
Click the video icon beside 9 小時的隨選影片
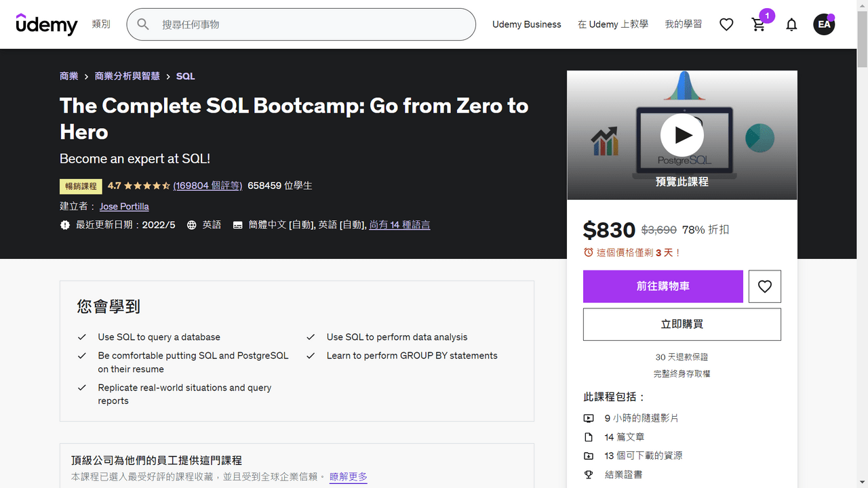point(589,418)
